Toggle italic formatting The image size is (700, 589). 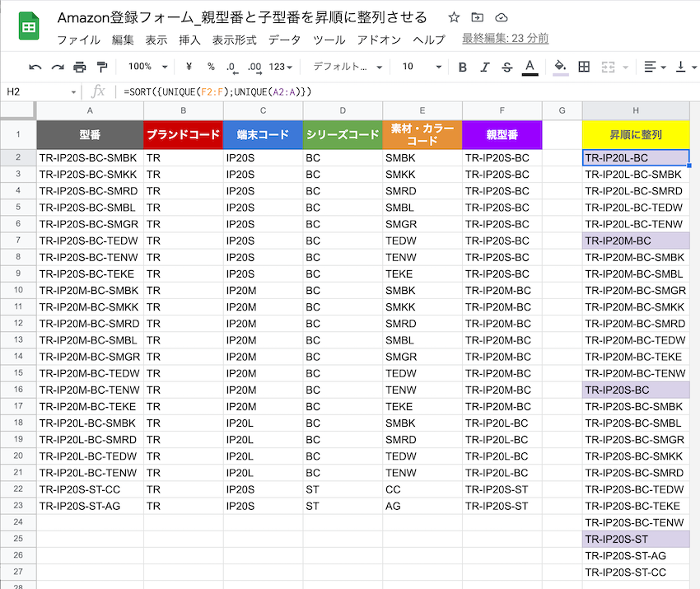point(484,67)
